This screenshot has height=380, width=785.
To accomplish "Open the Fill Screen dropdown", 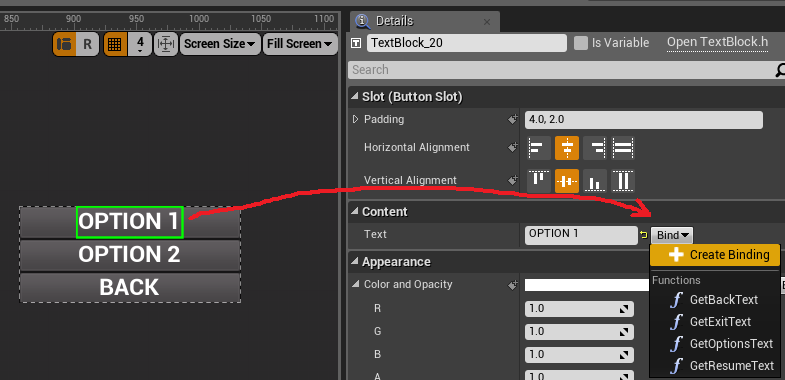I will pos(300,44).
